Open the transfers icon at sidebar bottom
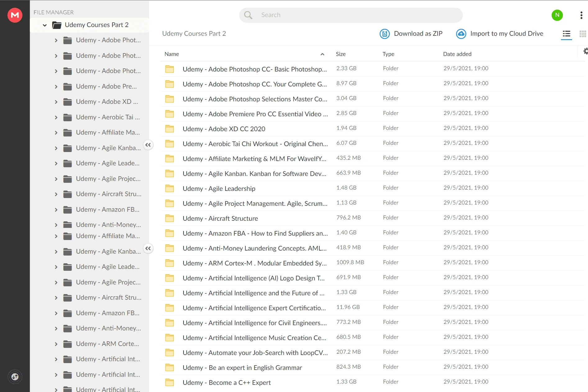 click(15, 377)
